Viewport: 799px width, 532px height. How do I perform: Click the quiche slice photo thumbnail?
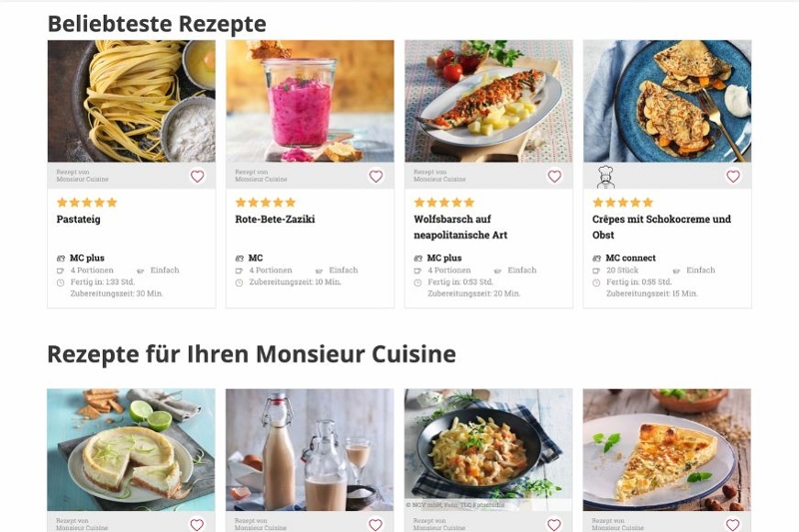[667, 450]
